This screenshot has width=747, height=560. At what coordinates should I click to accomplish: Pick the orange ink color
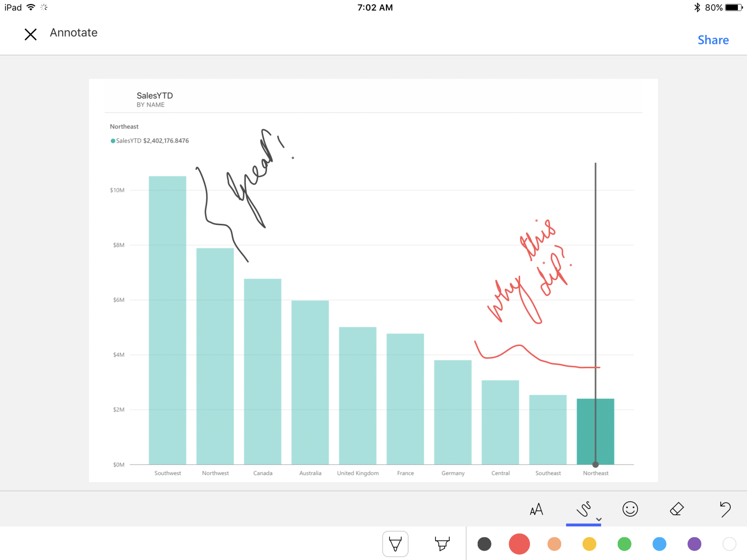pos(554,544)
